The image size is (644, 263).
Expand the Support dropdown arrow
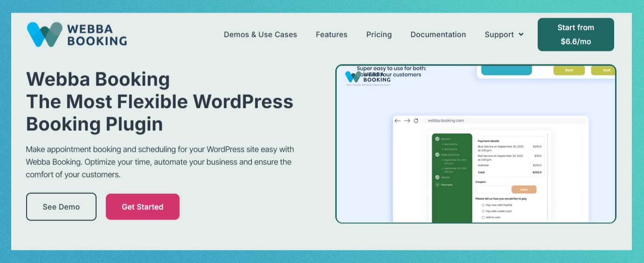click(521, 35)
